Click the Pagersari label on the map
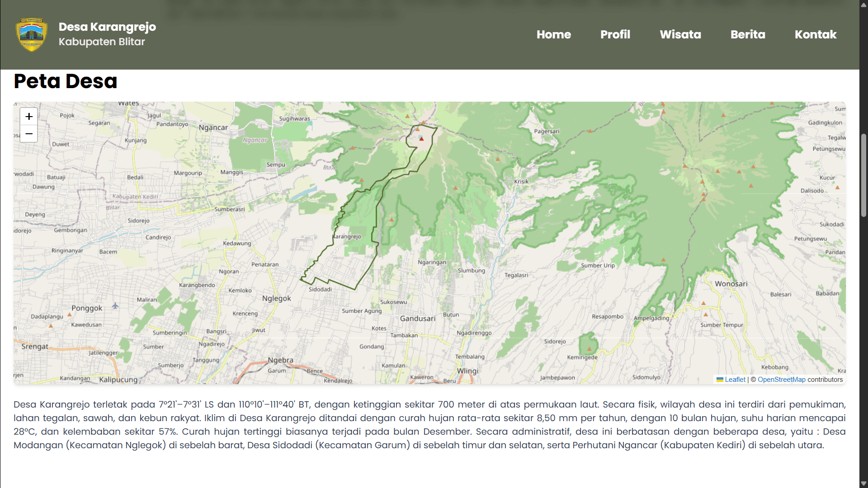 (547, 131)
